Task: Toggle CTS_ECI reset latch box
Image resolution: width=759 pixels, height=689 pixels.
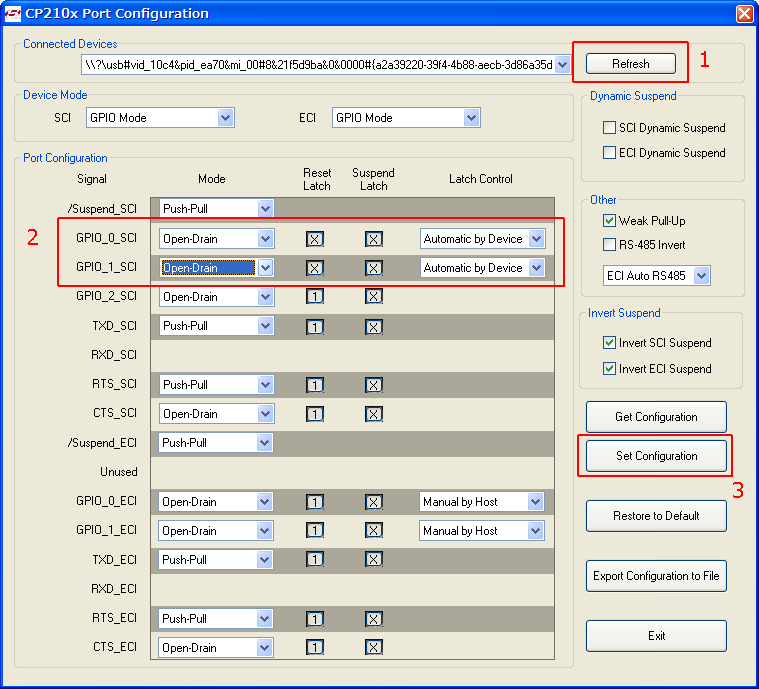Action: click(x=315, y=647)
